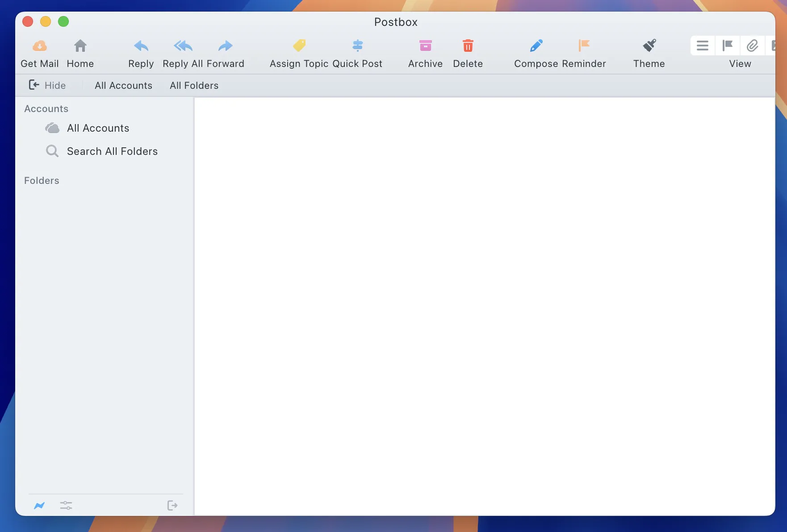Minimize the window with yellow button
Screen dimensions: 787x532
46,21
